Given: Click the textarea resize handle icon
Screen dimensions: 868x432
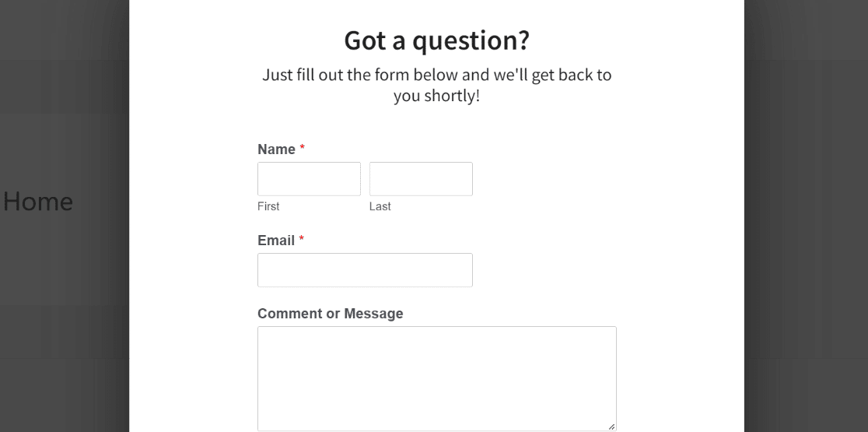Looking at the screenshot, I should point(611,427).
